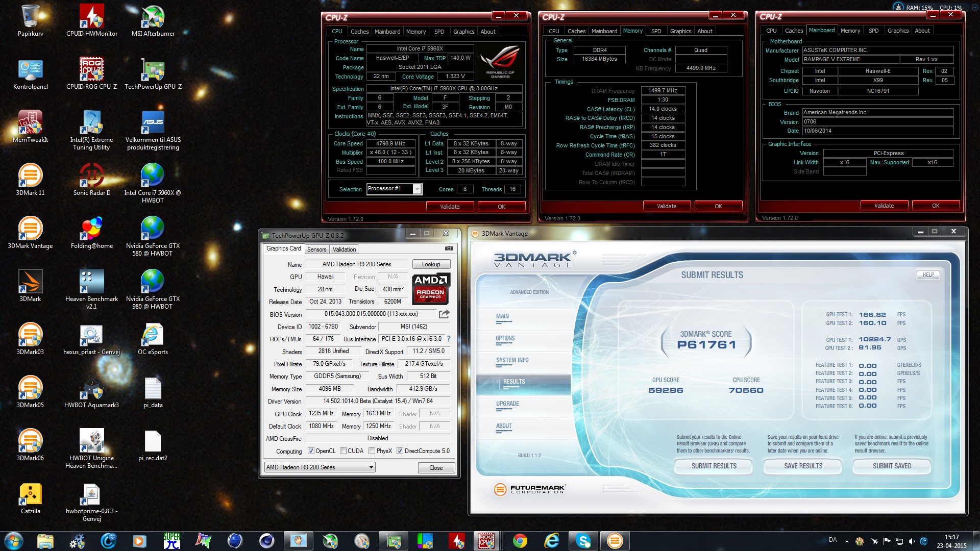Viewport: 980px width, 551px height.
Task: Expand the Processor #1 selection dropdown
Action: click(417, 189)
